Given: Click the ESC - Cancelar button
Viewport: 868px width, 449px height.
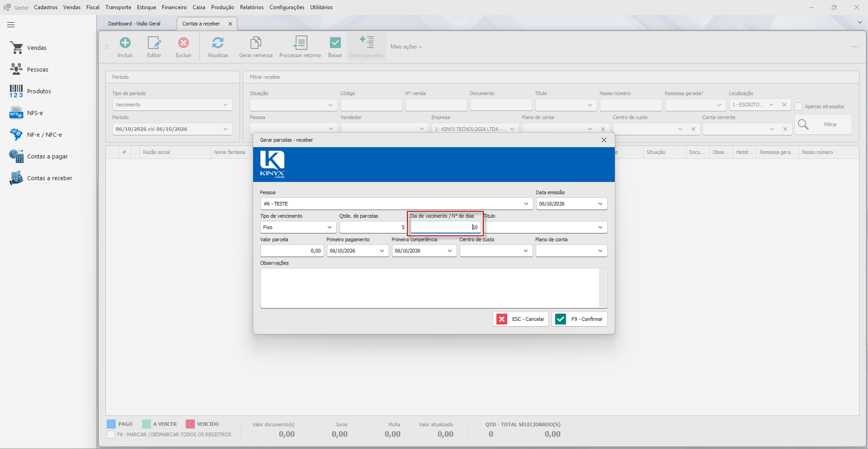Looking at the screenshot, I should point(521,319).
